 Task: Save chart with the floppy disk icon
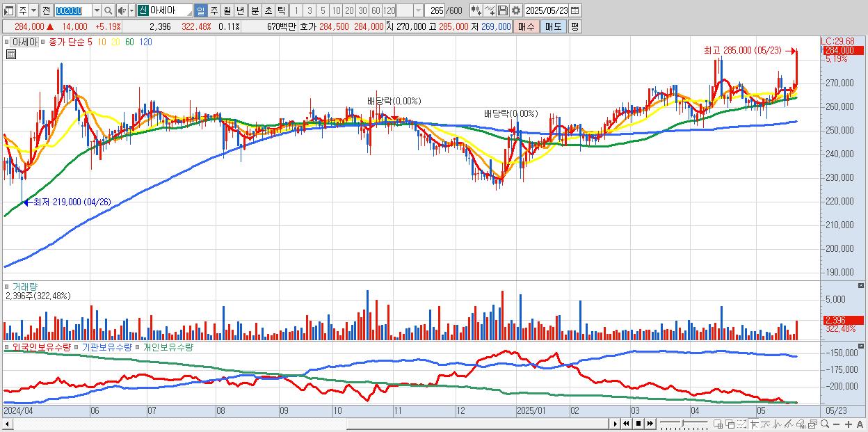(x=503, y=10)
